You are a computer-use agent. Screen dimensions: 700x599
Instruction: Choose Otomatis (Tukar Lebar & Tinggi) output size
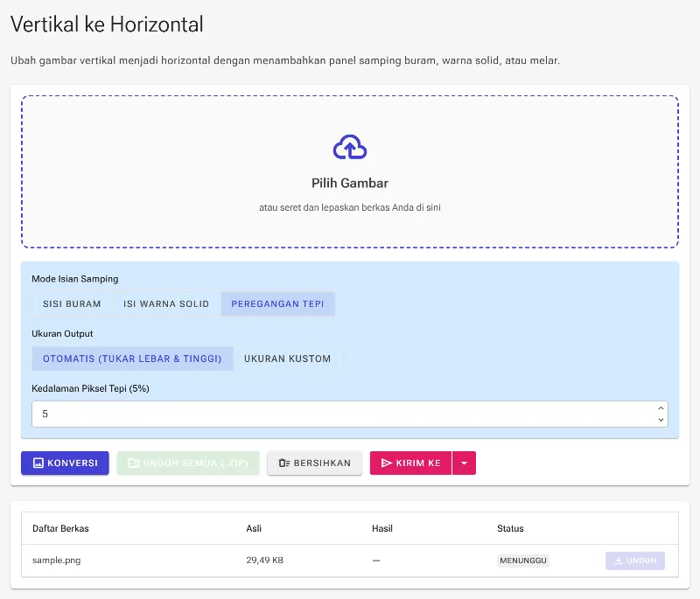pyautogui.click(x=132, y=359)
